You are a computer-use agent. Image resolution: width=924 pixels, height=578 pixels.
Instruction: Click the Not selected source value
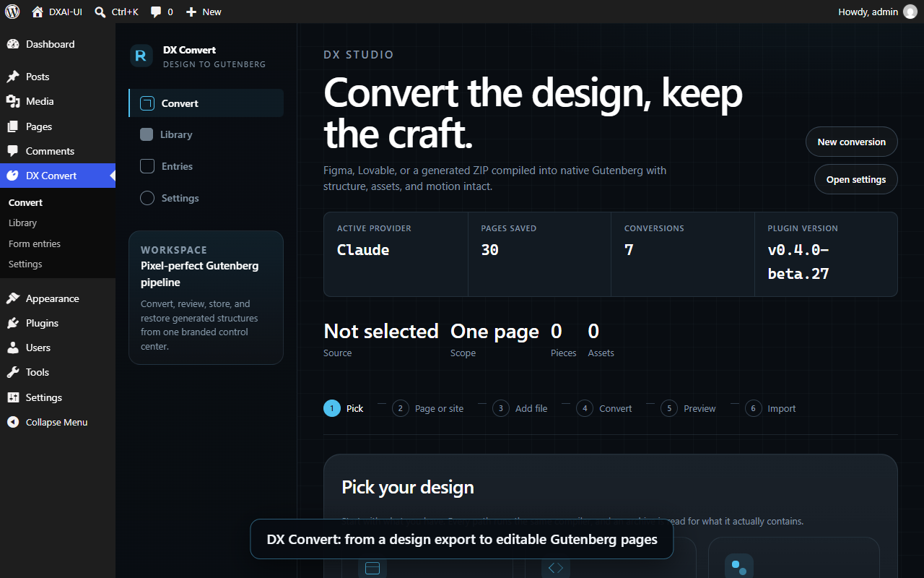point(381,331)
